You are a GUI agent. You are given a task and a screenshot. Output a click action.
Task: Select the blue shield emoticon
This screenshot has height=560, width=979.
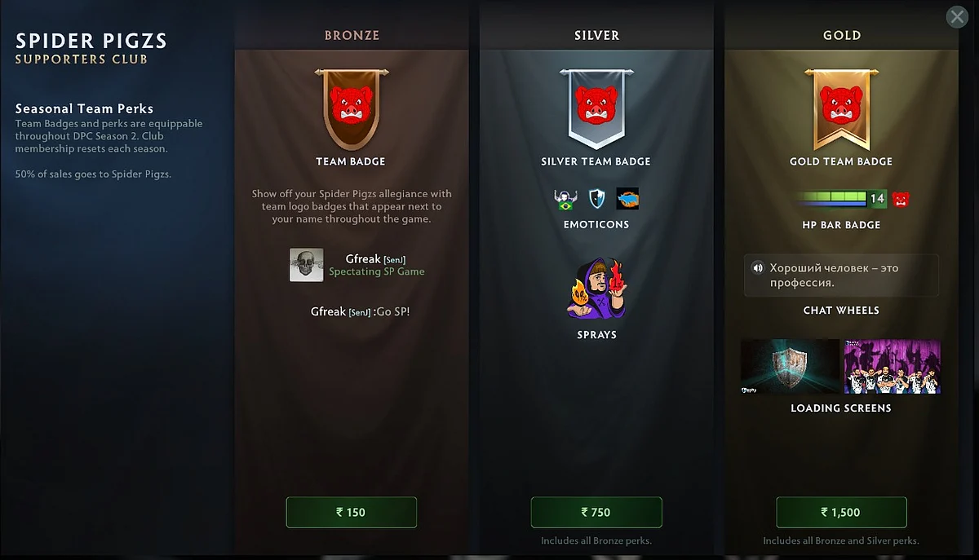(596, 199)
